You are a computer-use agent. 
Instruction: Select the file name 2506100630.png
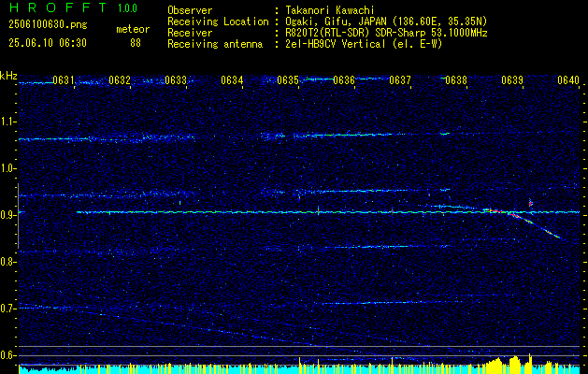point(48,25)
